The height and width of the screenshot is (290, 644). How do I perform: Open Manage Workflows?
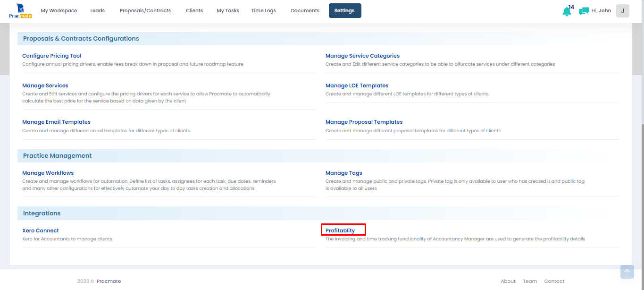48,173
